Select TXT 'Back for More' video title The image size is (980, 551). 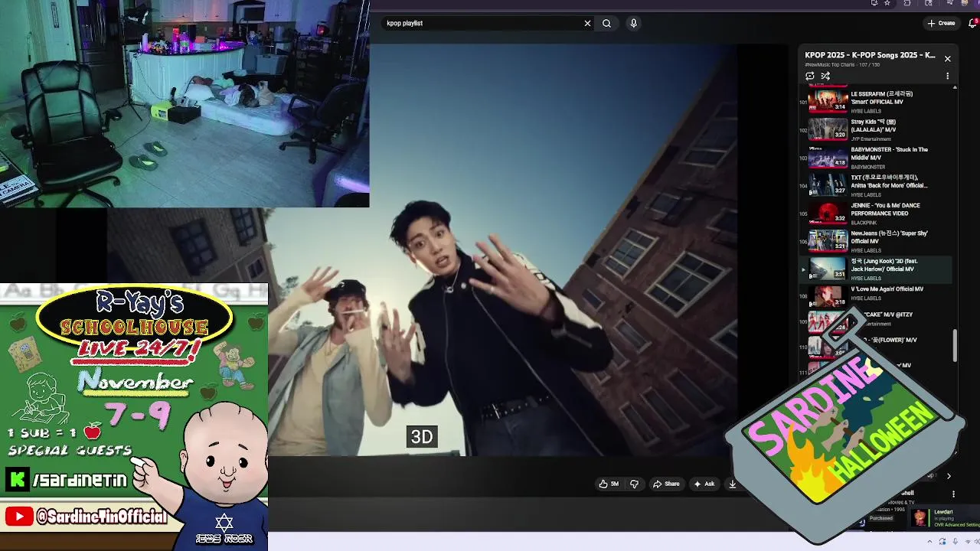pyautogui.click(x=889, y=181)
